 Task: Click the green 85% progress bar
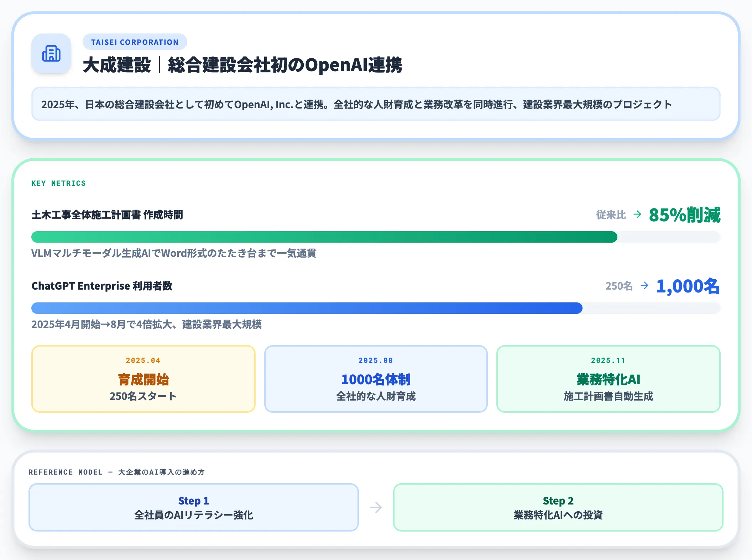pyautogui.click(x=324, y=237)
